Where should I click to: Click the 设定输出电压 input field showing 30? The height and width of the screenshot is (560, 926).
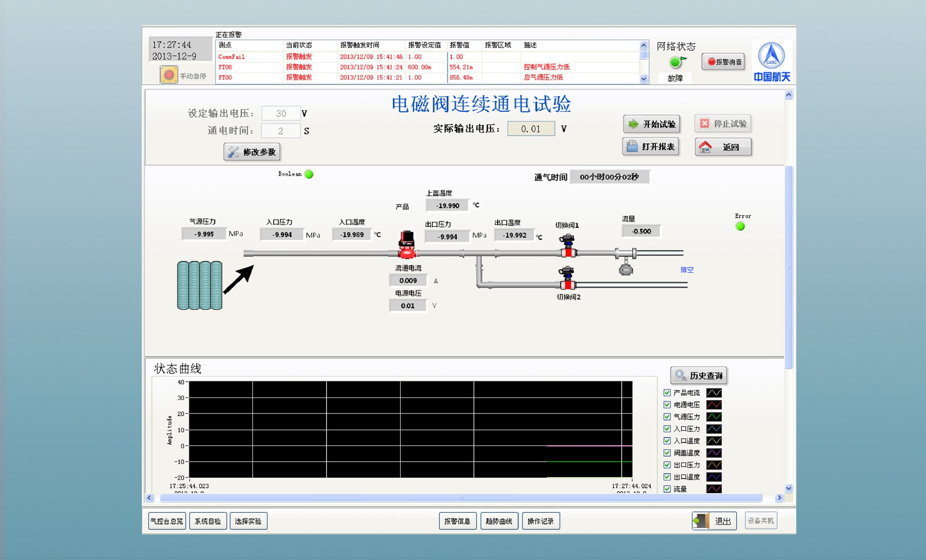coord(281,113)
